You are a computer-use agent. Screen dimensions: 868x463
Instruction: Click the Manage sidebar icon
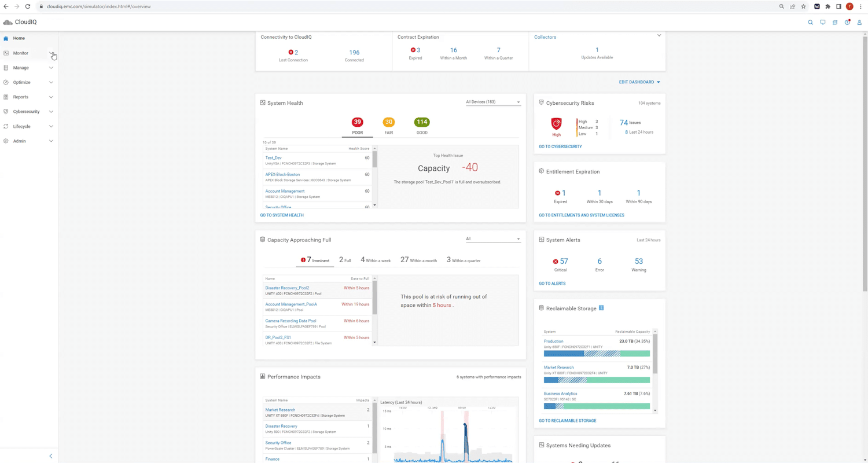pyautogui.click(x=6, y=68)
